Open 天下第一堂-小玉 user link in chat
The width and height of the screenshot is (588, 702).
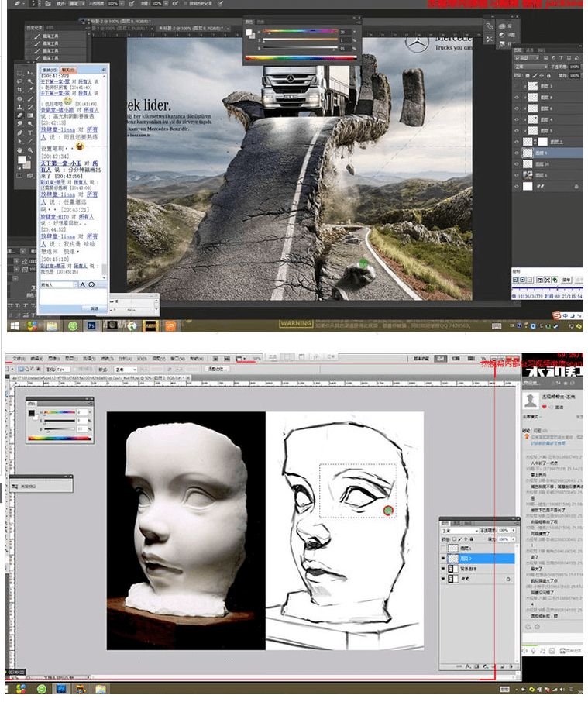pos(61,163)
